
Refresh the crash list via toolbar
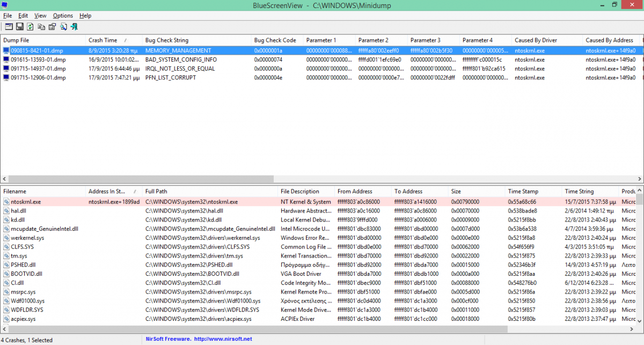pos(30,26)
